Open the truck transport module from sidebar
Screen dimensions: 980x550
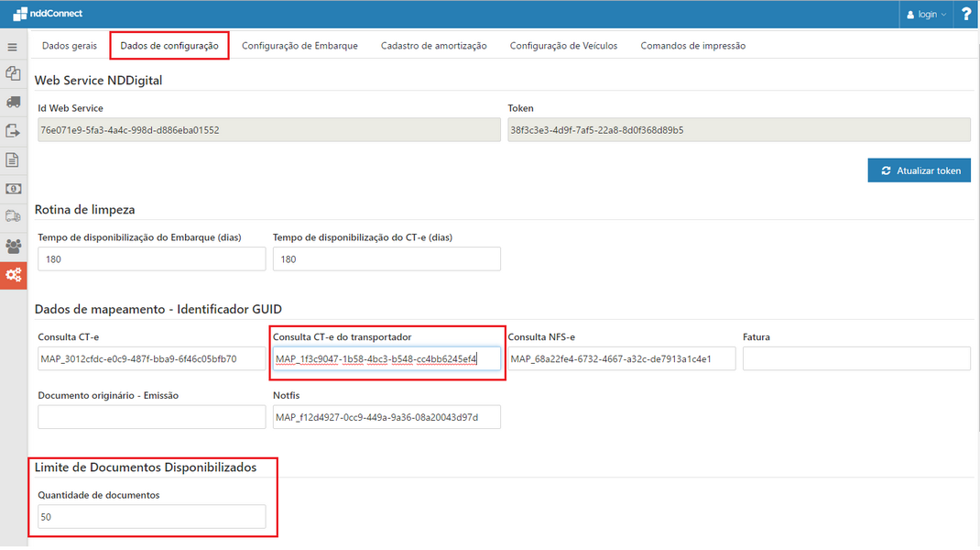tap(13, 102)
